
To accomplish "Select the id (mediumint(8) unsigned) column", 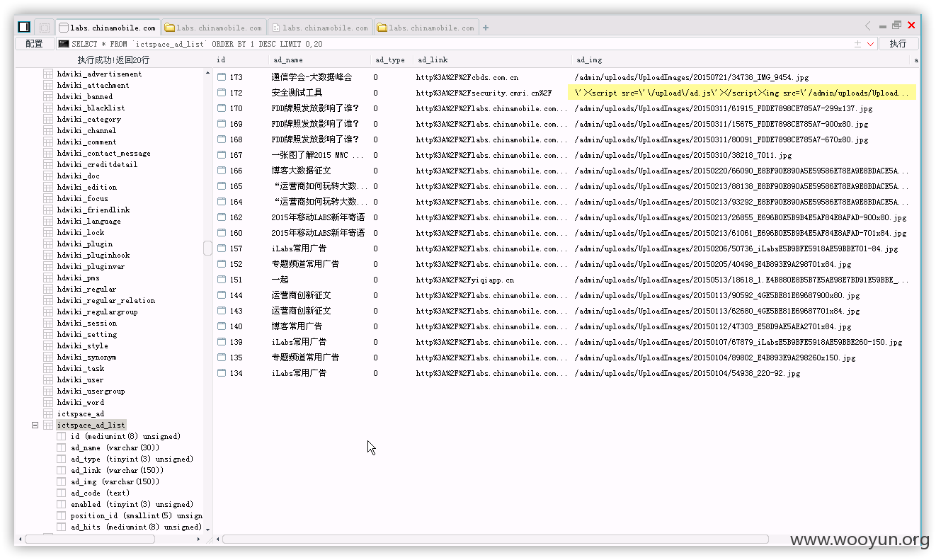I will (x=125, y=436).
